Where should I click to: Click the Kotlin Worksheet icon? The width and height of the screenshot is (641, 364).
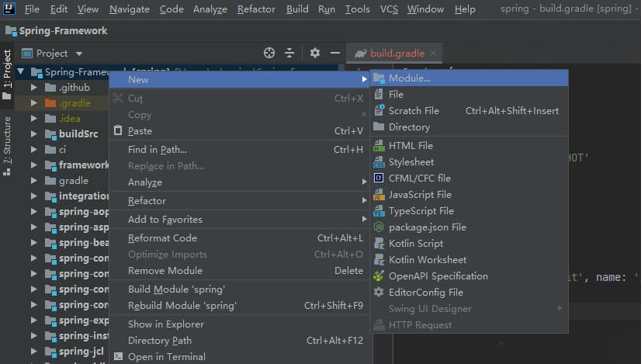coord(379,260)
